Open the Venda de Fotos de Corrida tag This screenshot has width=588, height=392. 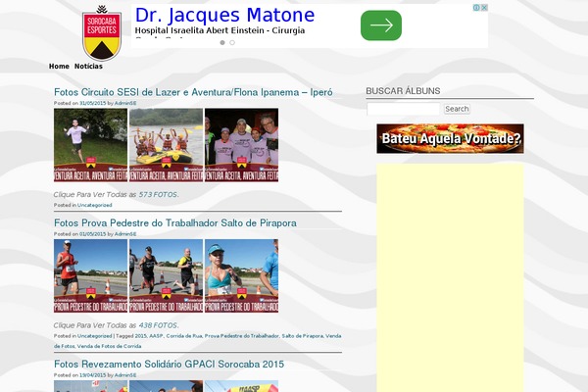[109, 346]
